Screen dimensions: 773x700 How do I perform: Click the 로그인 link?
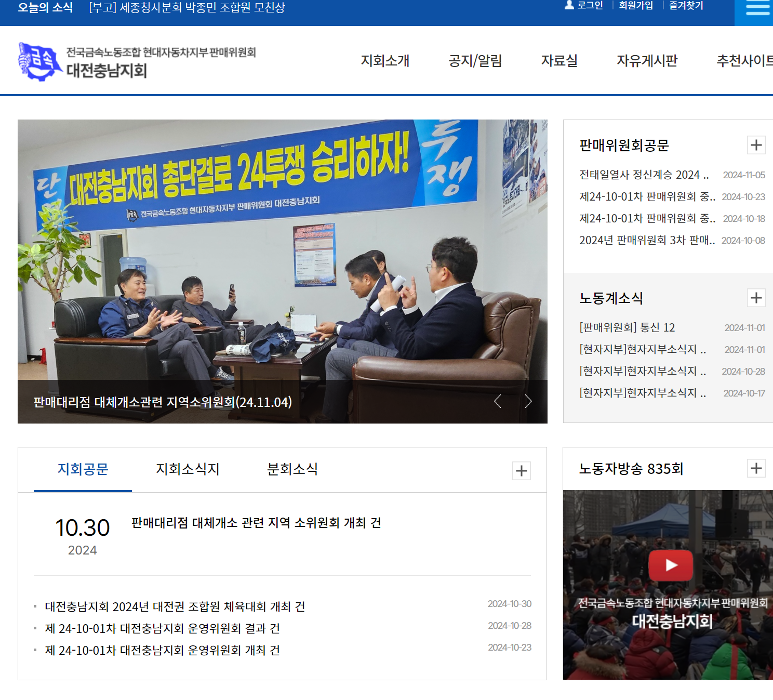pos(590,6)
